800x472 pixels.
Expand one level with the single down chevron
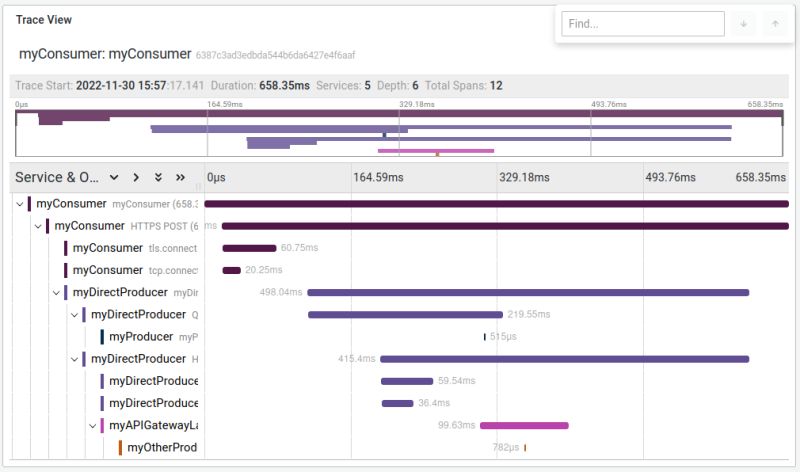[x=114, y=178]
